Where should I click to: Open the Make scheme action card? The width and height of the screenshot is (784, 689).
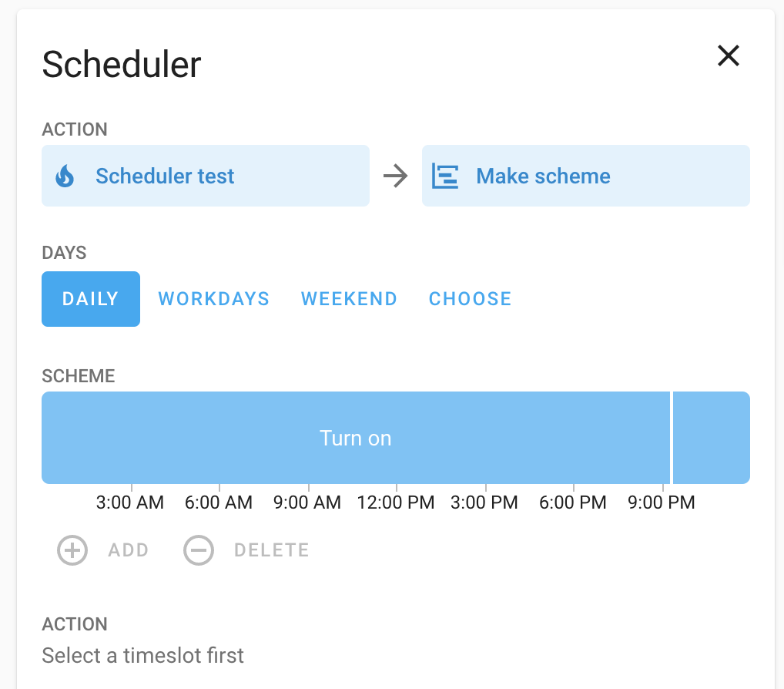click(585, 176)
